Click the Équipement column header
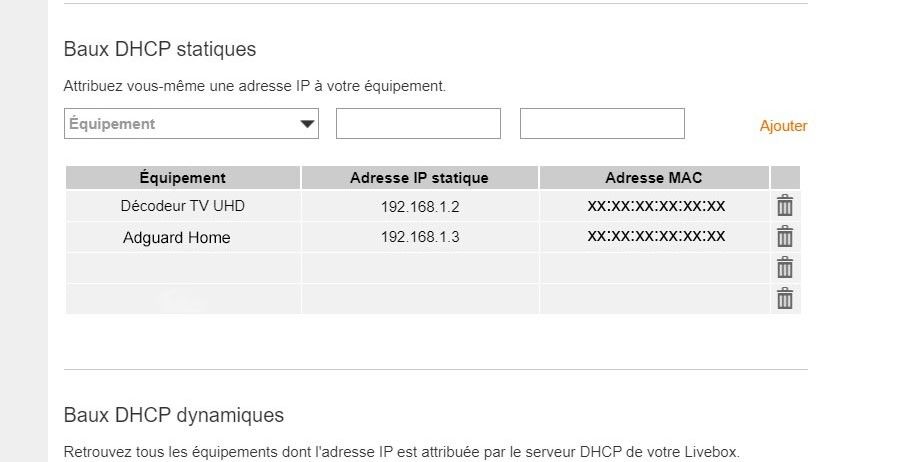The width and height of the screenshot is (921, 462). pos(182,178)
